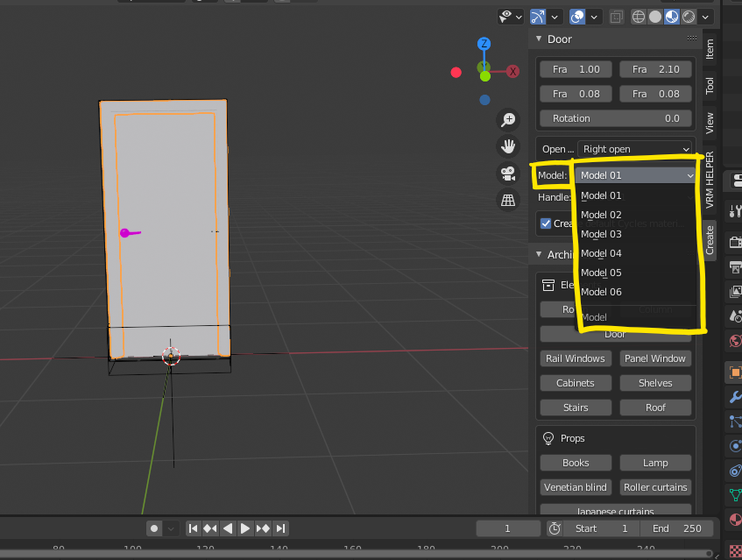Click the green Y axis dot on the gizmo
This screenshot has height=560, width=742.
tap(485, 76)
